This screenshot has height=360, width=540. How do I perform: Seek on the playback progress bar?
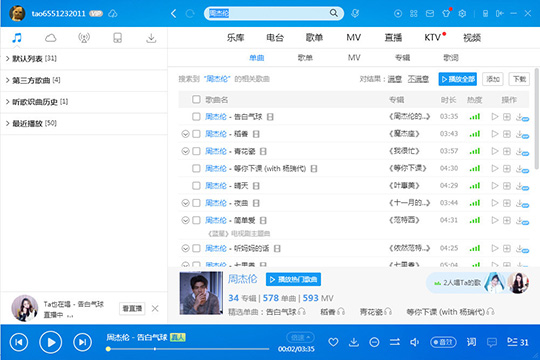(x=188, y=349)
